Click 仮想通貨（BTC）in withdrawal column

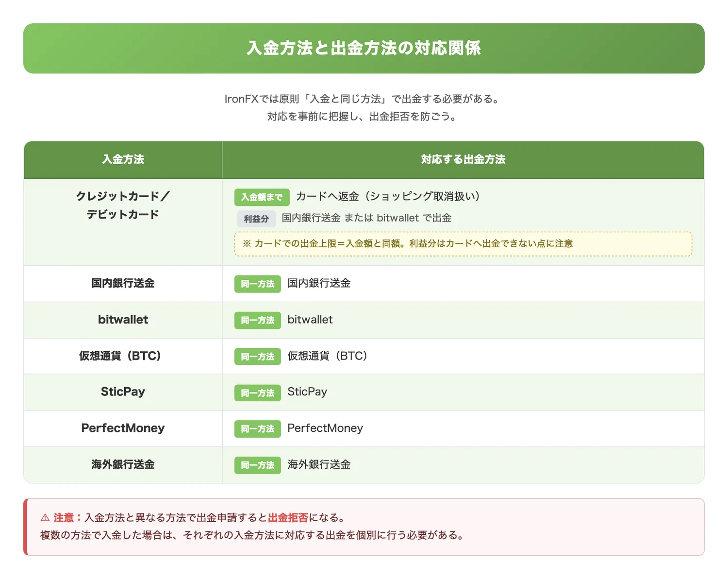[328, 356]
